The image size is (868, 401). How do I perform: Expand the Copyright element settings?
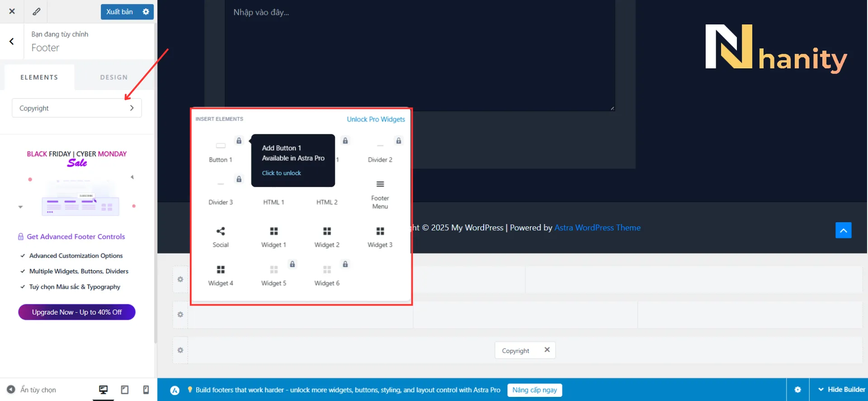pos(77,108)
